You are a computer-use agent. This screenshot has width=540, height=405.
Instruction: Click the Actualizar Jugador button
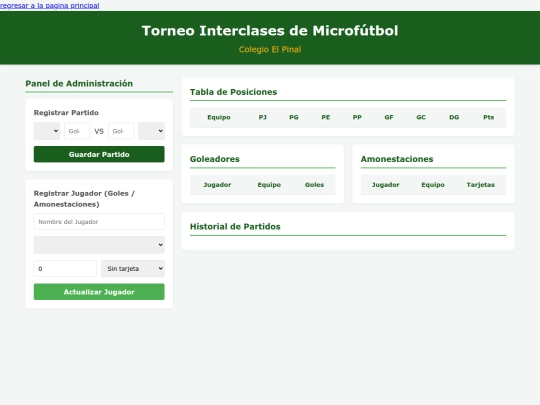click(99, 292)
